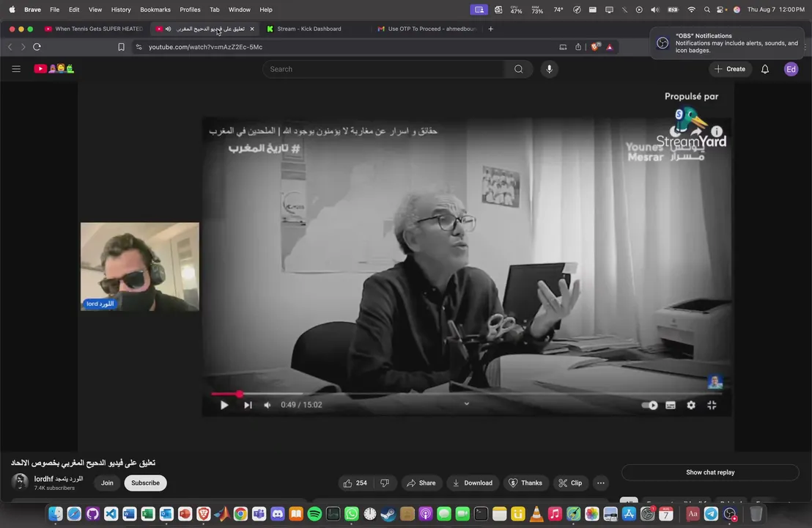This screenshot has height=528, width=812.
Task: Skip to next video in player
Action: 248,406
